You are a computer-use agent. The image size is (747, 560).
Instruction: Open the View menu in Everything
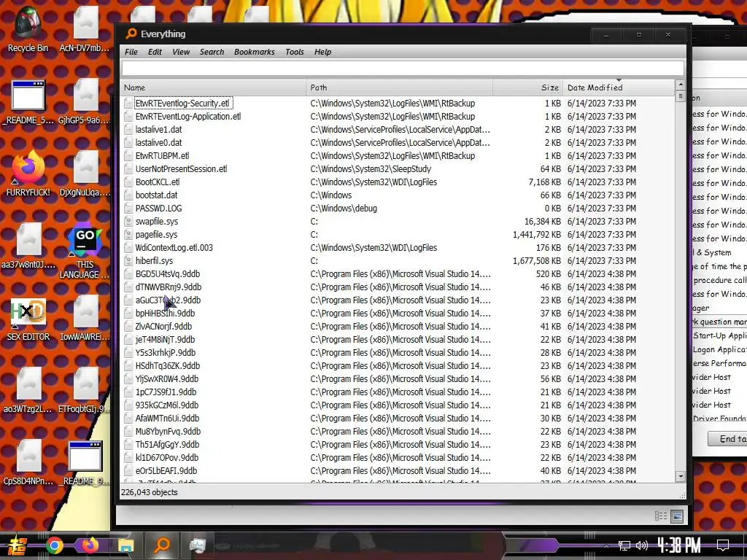click(x=181, y=52)
